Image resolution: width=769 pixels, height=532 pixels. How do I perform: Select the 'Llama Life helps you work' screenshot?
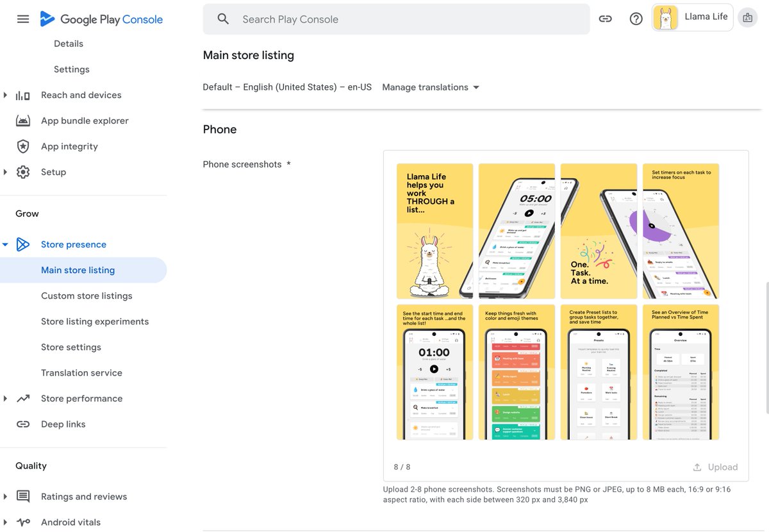click(435, 231)
